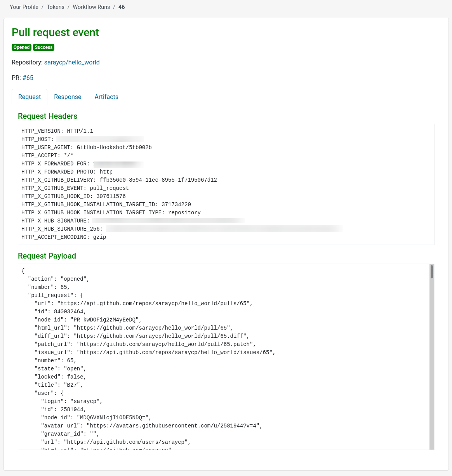The height and width of the screenshot is (476, 452).
Task: Switch to the Response tab
Action: pyautogui.click(x=68, y=97)
